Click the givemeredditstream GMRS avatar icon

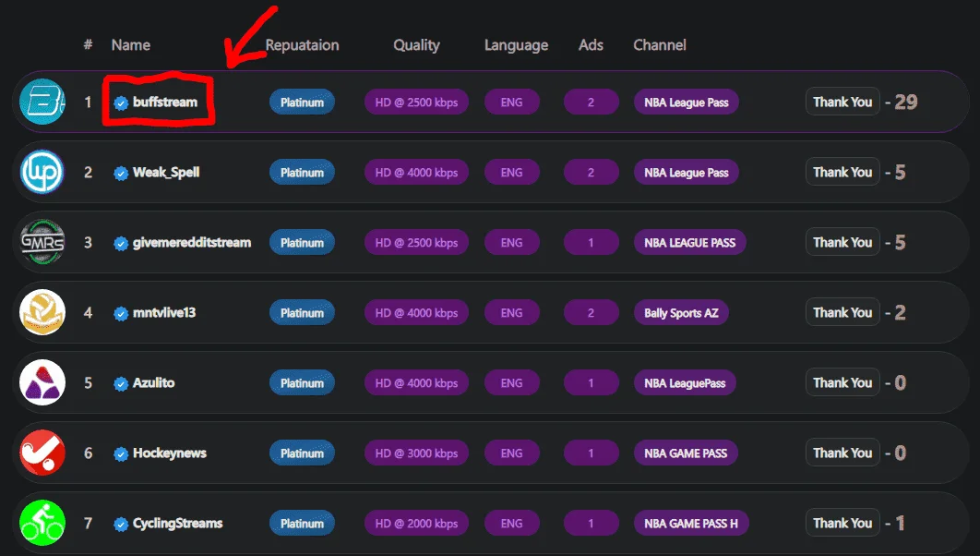pos(42,242)
